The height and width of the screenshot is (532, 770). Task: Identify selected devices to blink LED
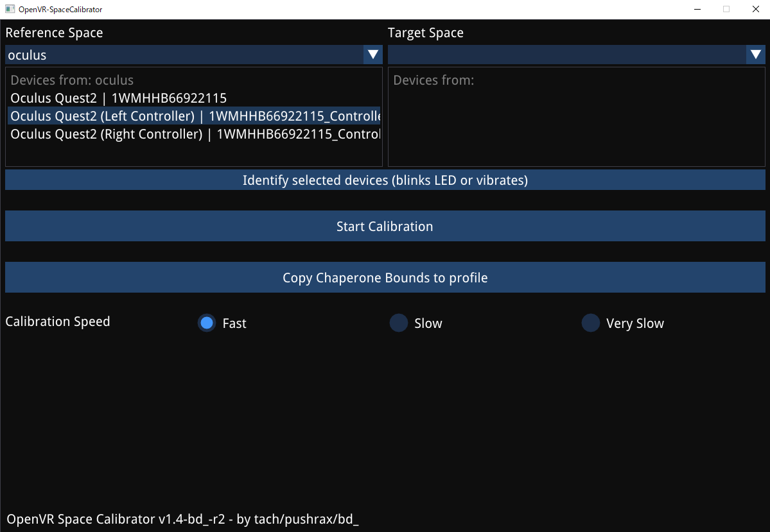tap(385, 180)
